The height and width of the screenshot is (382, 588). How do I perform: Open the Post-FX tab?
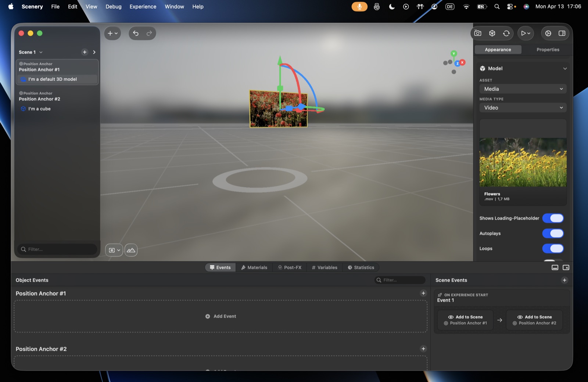tap(290, 267)
